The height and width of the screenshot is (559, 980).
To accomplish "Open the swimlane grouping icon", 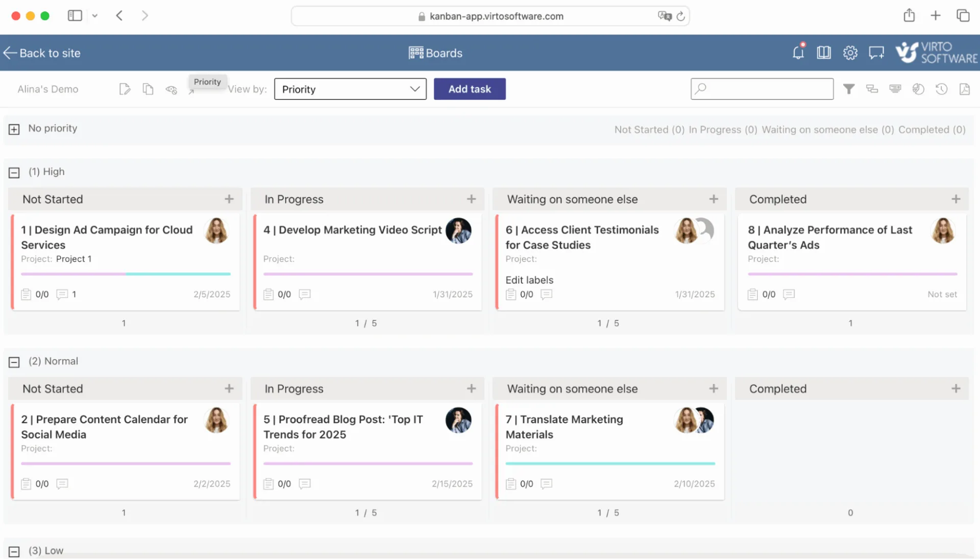I will click(872, 89).
